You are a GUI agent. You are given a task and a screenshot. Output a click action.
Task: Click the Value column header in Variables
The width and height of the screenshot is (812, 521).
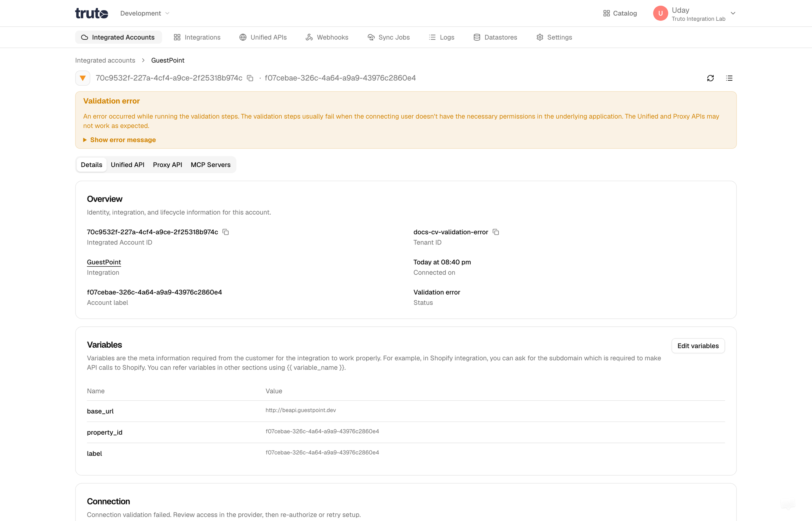tap(274, 391)
